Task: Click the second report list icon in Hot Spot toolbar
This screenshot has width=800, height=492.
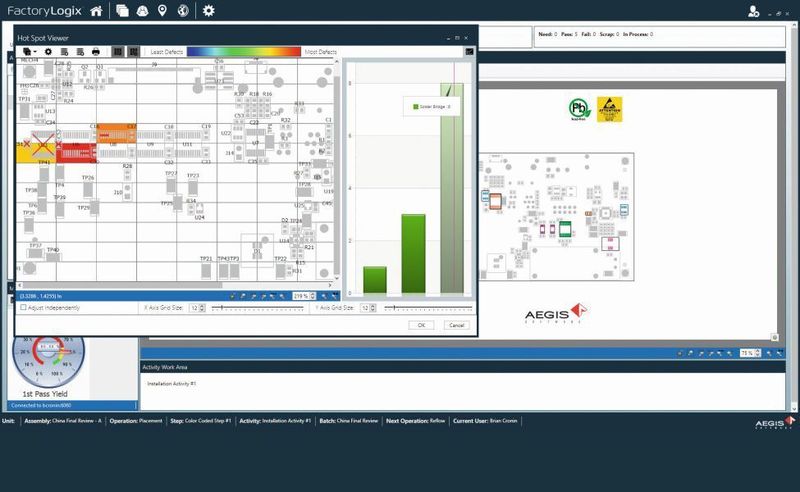Action: pos(80,52)
